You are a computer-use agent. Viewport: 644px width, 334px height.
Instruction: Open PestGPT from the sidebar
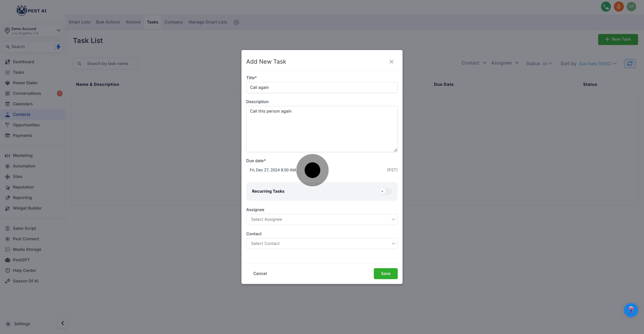click(x=21, y=260)
